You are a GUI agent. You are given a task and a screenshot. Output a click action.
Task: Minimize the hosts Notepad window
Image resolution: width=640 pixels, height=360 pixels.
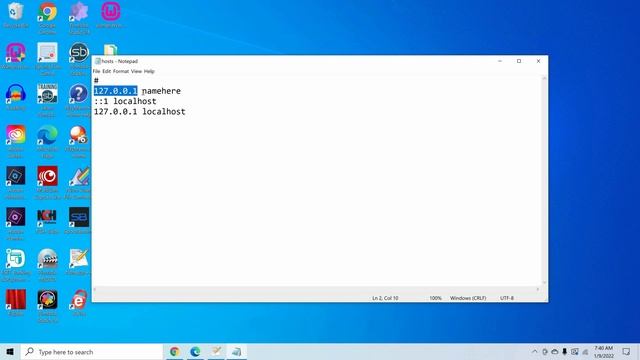click(500, 61)
